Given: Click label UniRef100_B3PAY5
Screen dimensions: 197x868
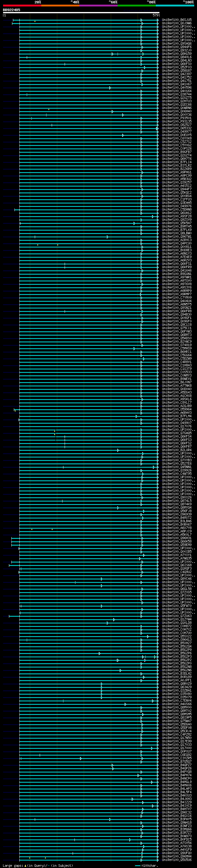Looking at the screenshot, I should 177,819.
